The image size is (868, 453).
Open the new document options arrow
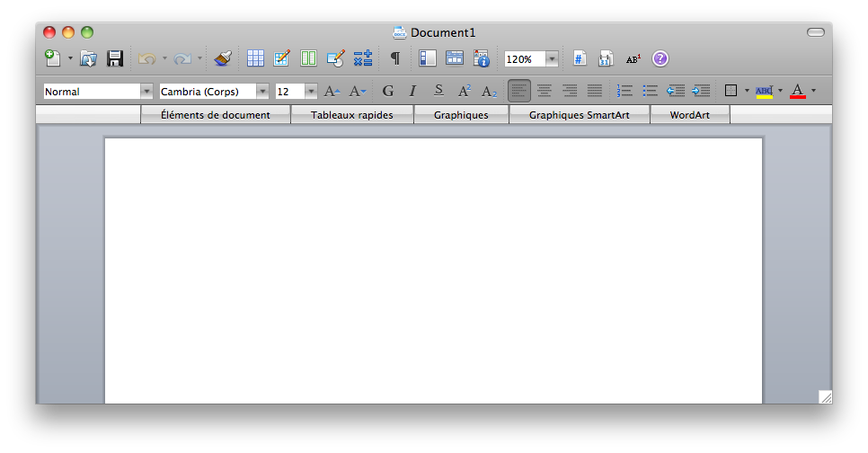pos(70,58)
